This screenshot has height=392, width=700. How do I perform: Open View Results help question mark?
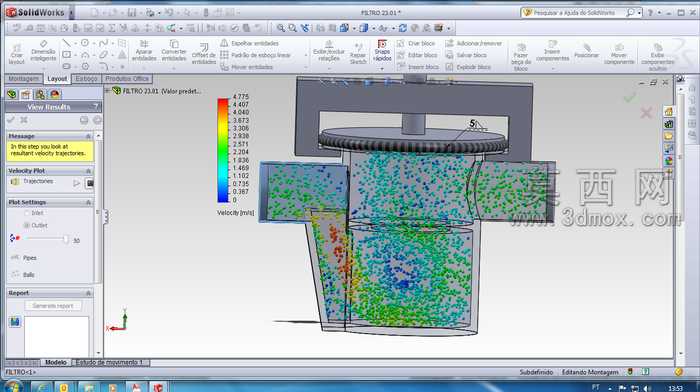tap(95, 107)
